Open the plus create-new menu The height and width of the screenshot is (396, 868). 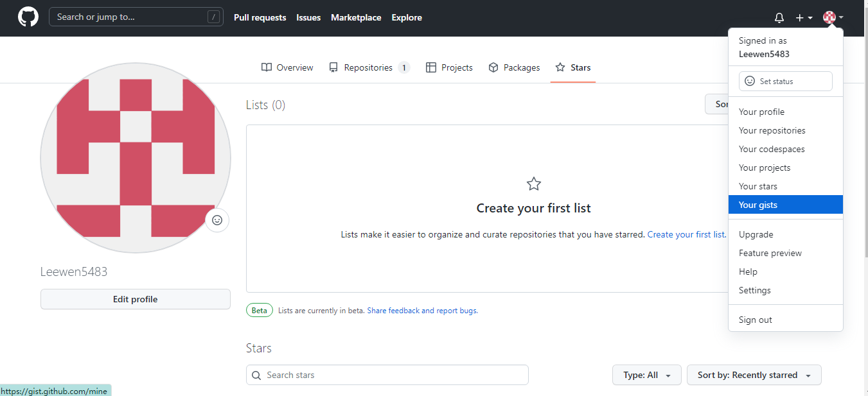804,18
